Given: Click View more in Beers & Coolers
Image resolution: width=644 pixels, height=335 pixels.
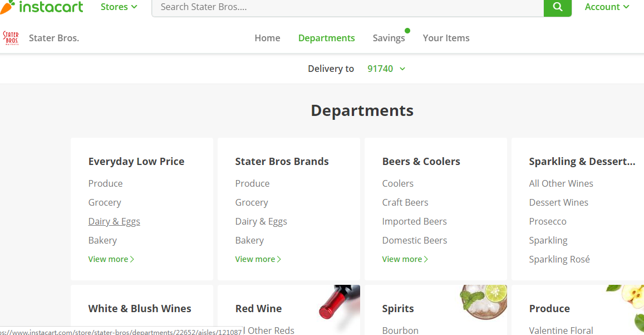Looking at the screenshot, I should click(x=405, y=259).
